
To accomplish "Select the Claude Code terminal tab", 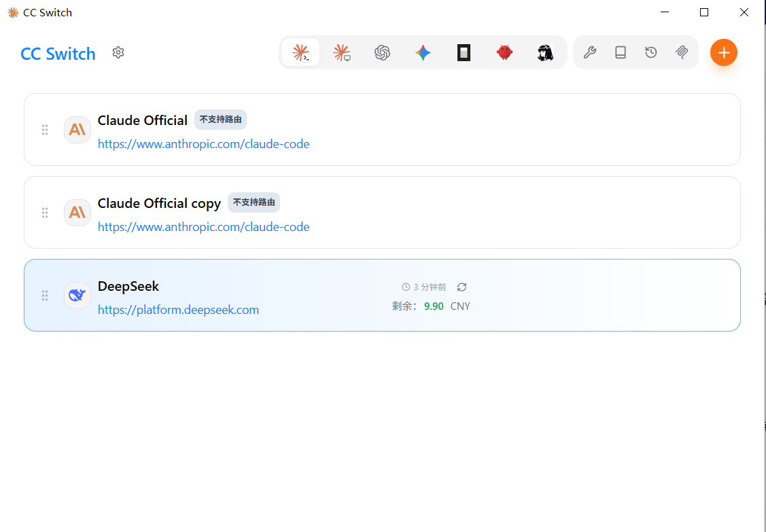I will [x=301, y=52].
